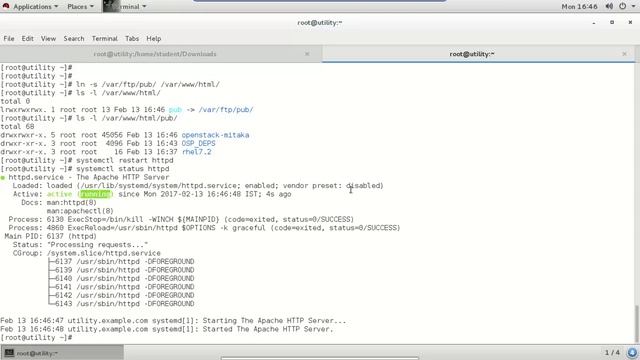
Task: Open the system menu dropdown arrow
Action: coord(633,7)
